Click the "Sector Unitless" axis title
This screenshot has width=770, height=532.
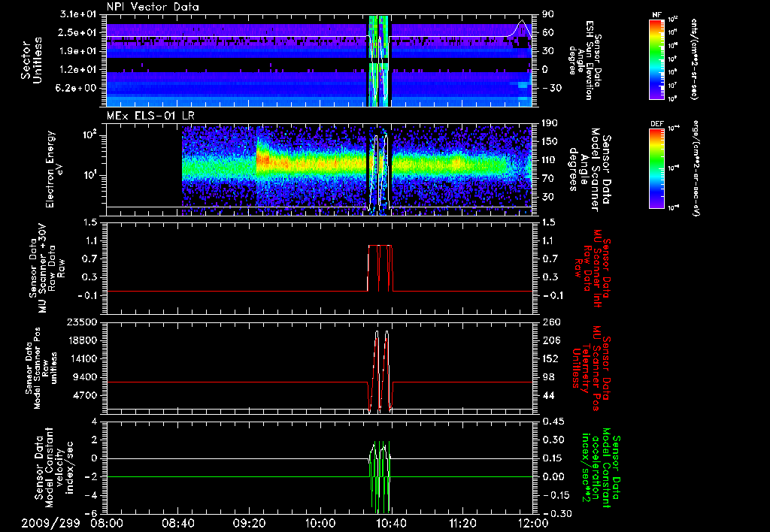pos(32,60)
